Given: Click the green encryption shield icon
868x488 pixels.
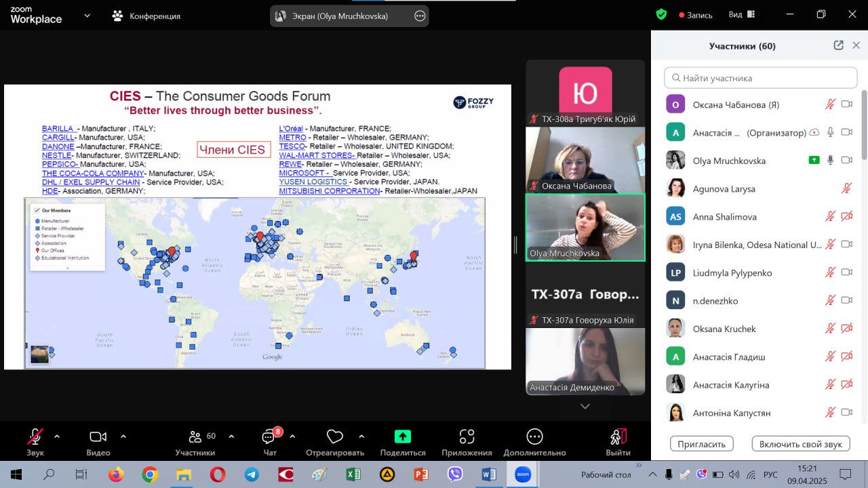Looking at the screenshot, I should (x=661, y=14).
